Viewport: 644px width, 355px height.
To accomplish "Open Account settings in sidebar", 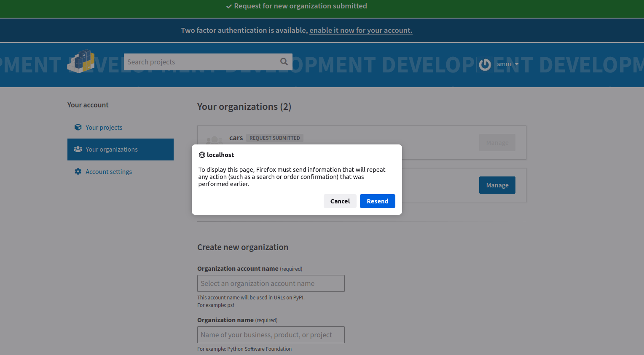I will tap(109, 172).
